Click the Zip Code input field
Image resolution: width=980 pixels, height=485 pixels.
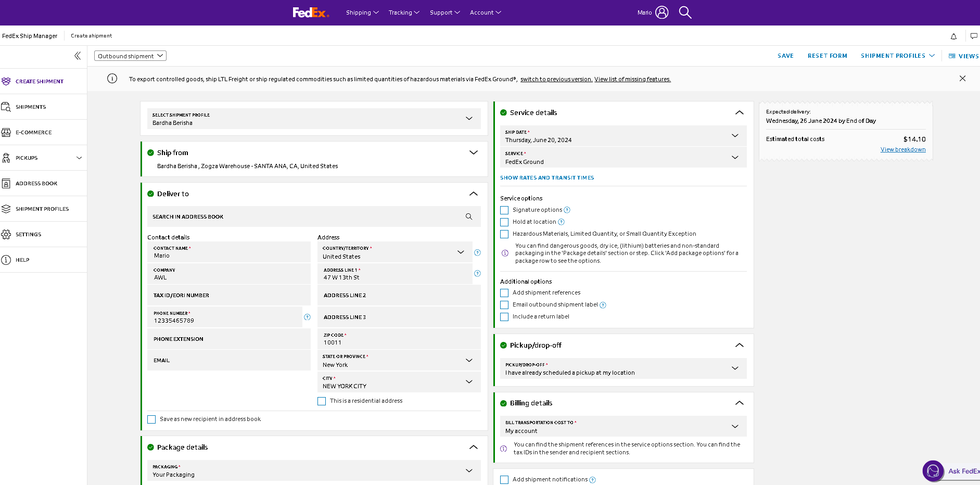[399, 339]
